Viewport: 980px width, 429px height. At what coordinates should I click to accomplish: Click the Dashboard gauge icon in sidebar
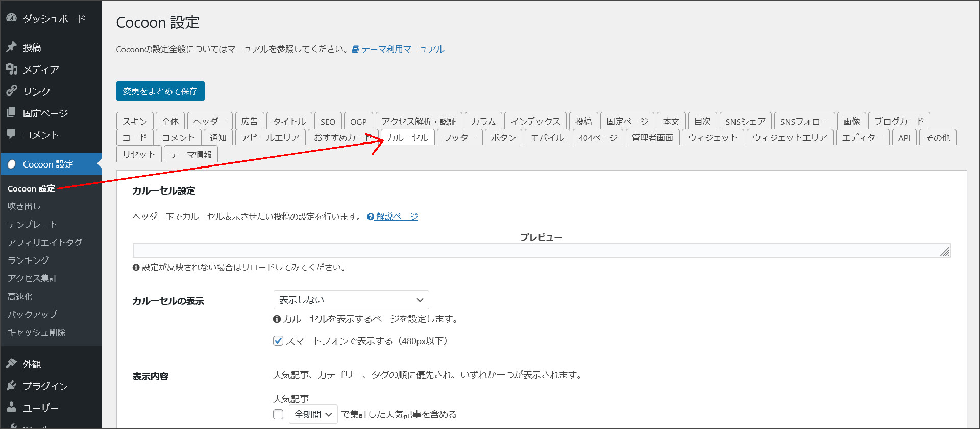11,18
